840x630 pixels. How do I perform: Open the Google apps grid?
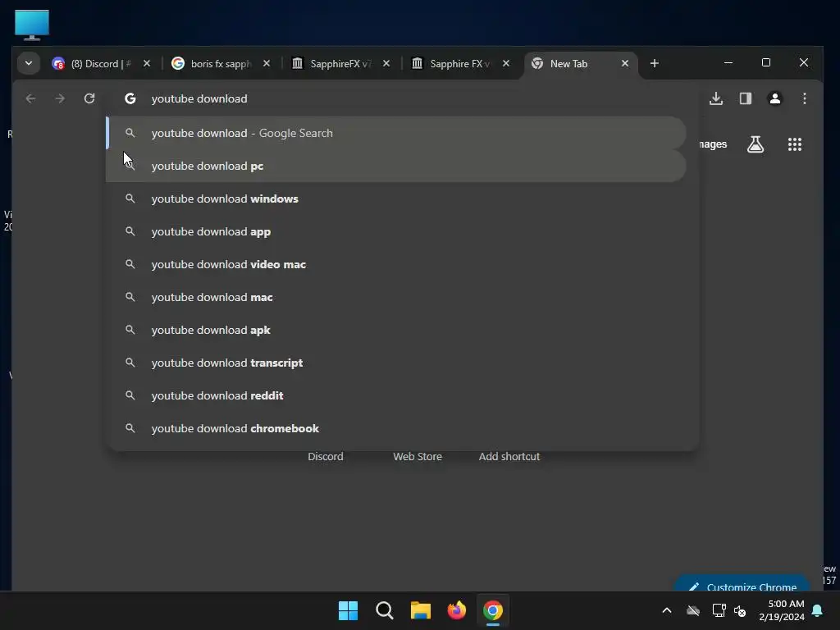[x=794, y=144]
